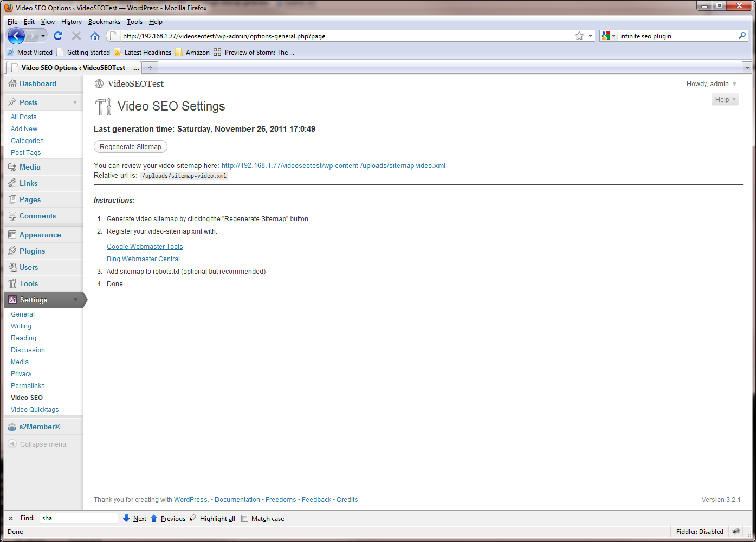The width and height of the screenshot is (756, 542).
Task: Find Next match button
Action: point(134,519)
